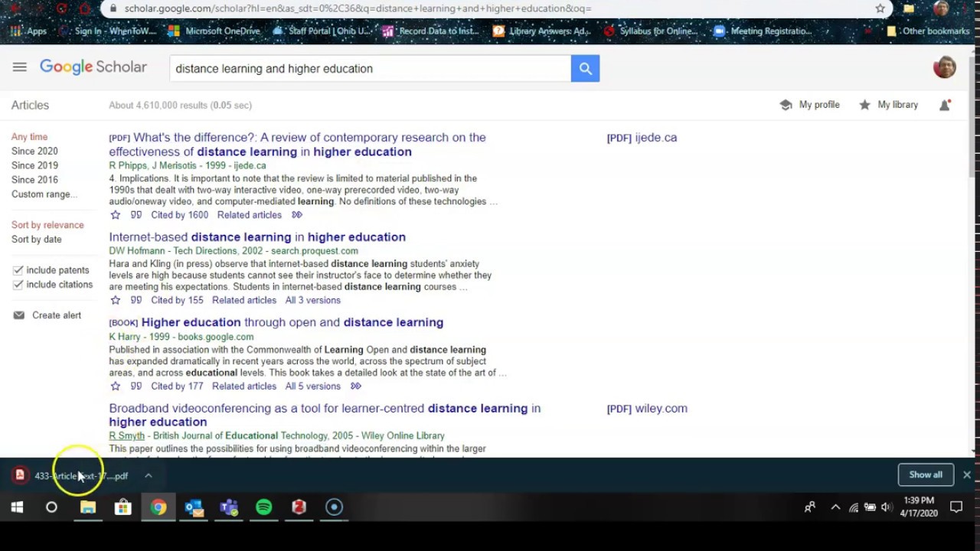The width and height of the screenshot is (980, 551).
Task: Click the Create alert link
Action: point(57,315)
